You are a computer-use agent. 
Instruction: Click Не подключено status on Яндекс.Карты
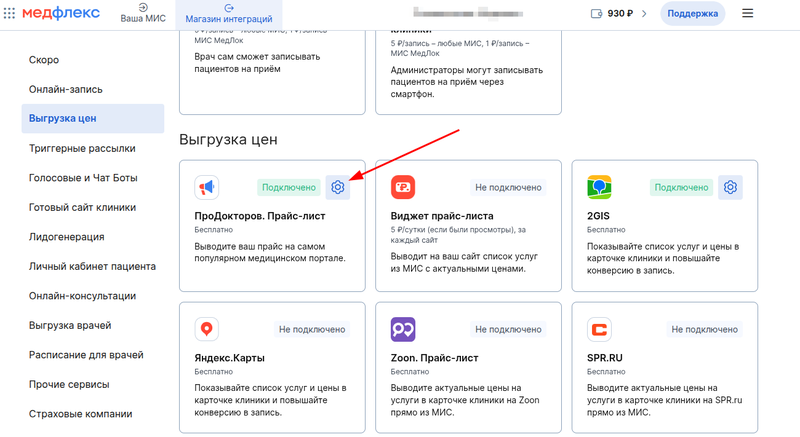(312, 329)
